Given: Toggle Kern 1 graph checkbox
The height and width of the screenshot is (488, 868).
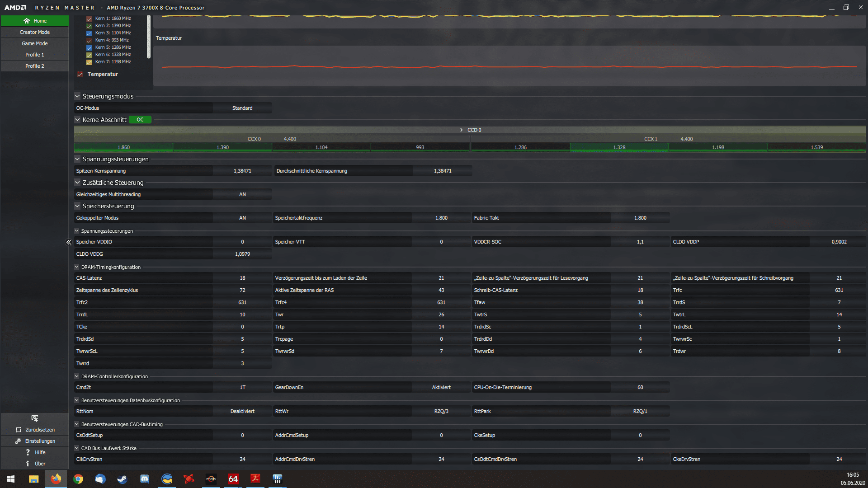Looking at the screenshot, I should pos(89,19).
